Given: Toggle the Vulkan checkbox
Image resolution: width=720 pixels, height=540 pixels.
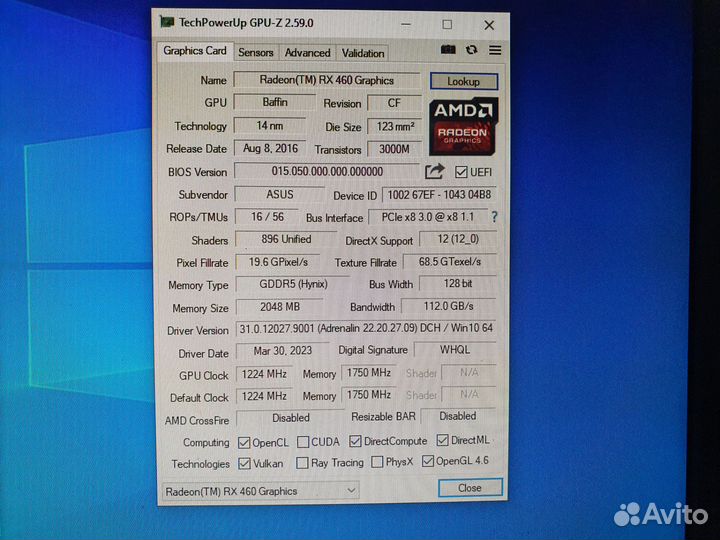Looking at the screenshot, I should click(x=244, y=464).
